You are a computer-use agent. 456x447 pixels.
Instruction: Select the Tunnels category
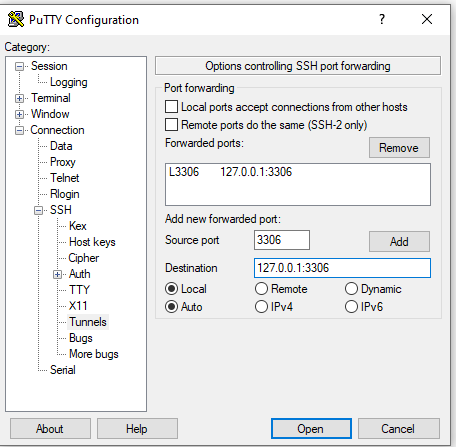point(88,322)
